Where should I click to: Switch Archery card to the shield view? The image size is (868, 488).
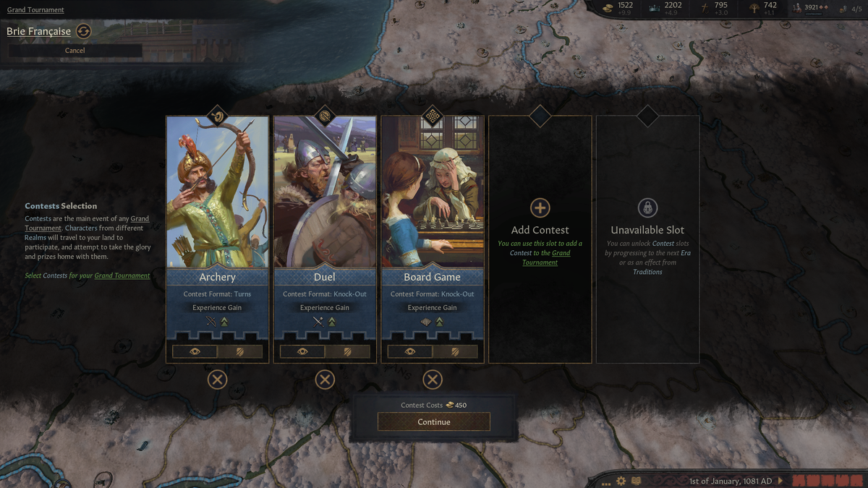[239, 351]
